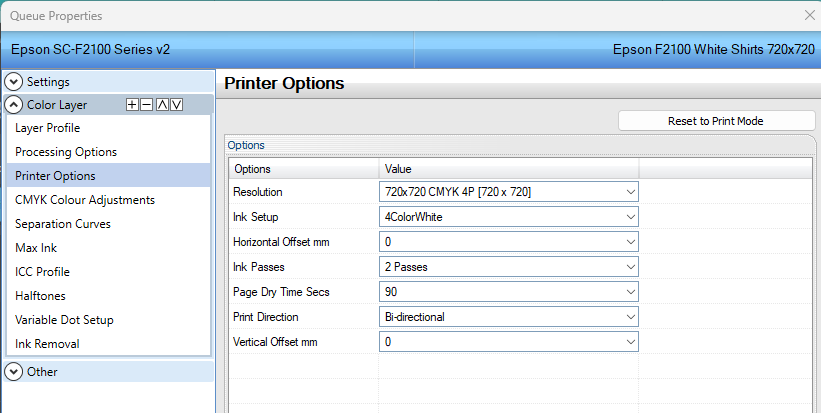Expand the Other section chevron

click(x=14, y=372)
